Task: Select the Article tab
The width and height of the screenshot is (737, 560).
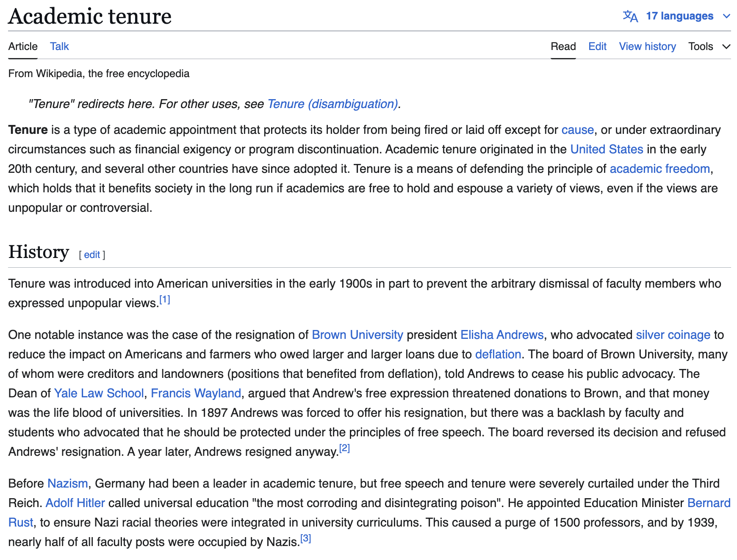Action: click(x=23, y=46)
